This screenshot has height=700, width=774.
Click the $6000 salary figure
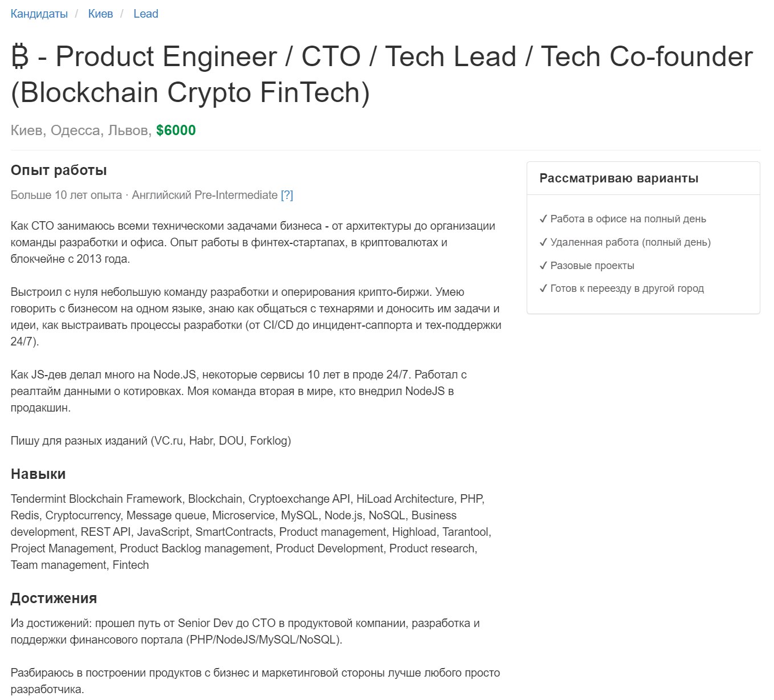click(x=176, y=131)
